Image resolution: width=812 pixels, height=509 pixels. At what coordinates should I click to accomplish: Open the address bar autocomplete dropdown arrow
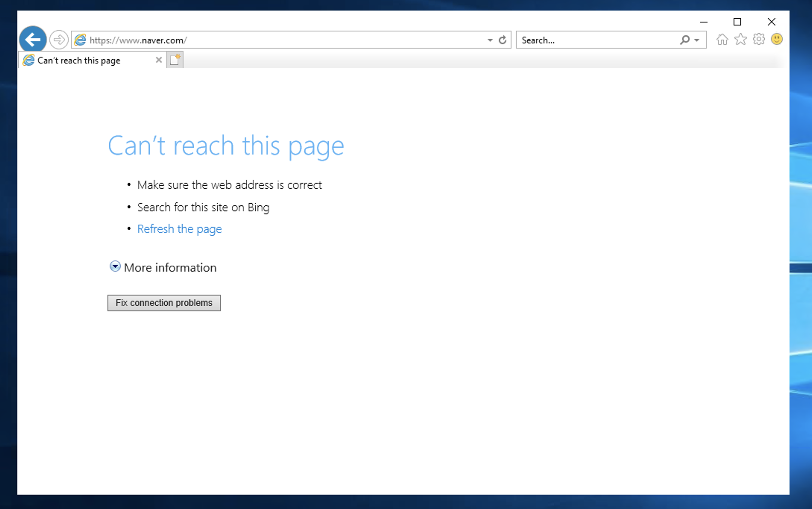click(490, 40)
